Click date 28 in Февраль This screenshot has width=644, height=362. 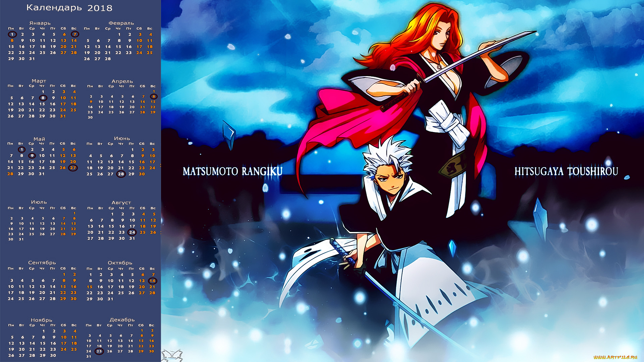(x=108, y=59)
